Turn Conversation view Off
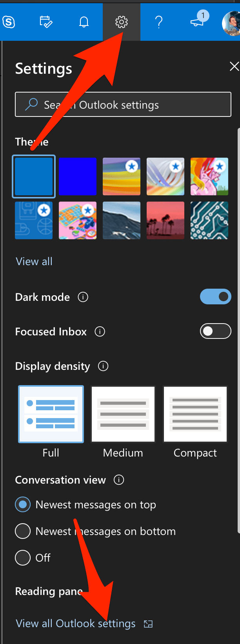Image resolution: width=240 pixels, height=644 pixels. point(33,558)
